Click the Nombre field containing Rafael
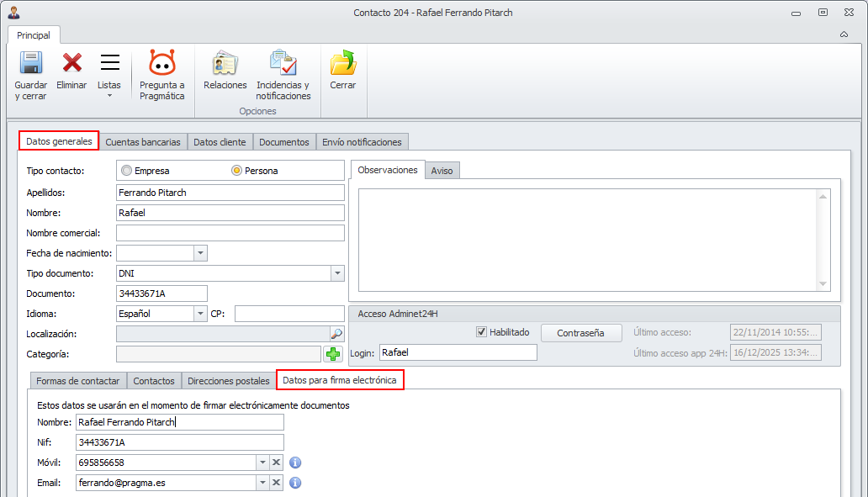The height and width of the screenshot is (497, 868). 230,213
